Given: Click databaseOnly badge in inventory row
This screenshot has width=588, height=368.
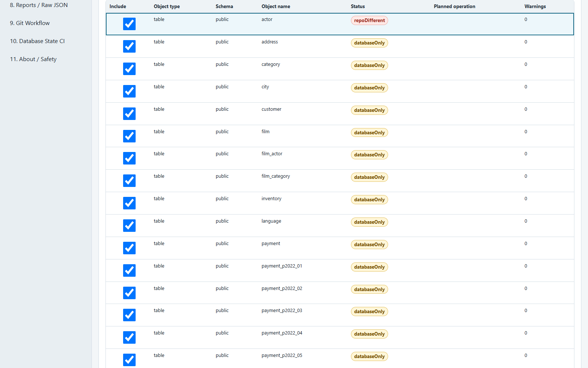Looking at the screenshot, I should pyautogui.click(x=369, y=200).
